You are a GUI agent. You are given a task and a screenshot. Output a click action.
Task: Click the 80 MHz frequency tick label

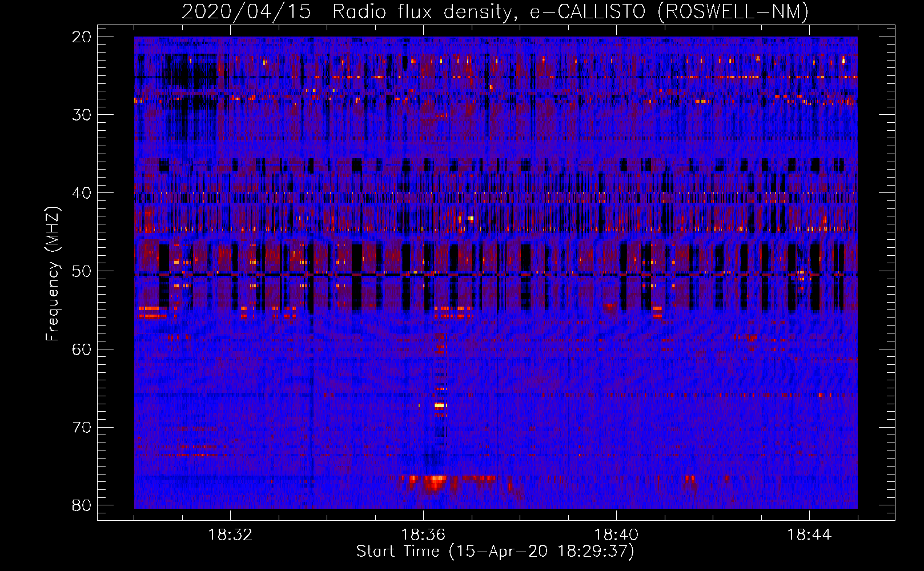82,505
